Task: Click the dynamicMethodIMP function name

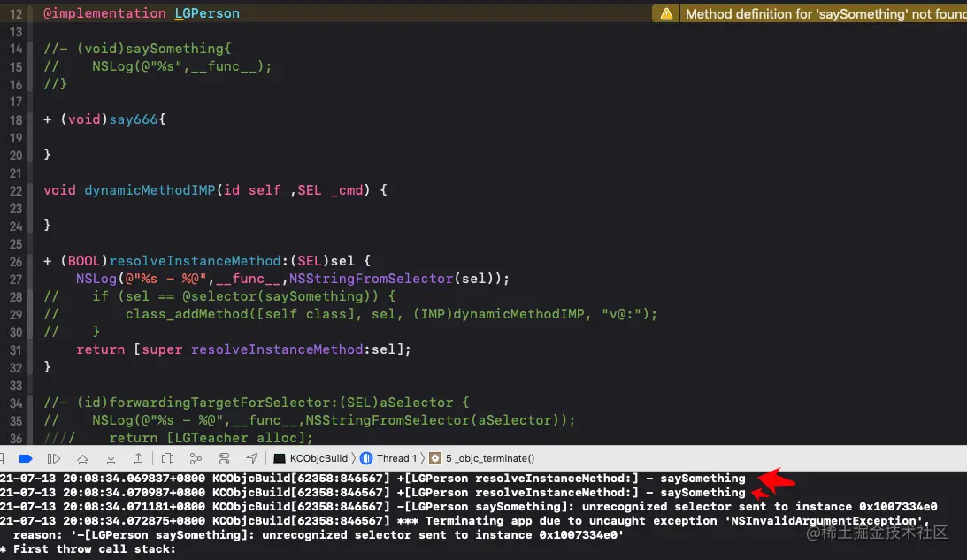Action: [x=150, y=190]
